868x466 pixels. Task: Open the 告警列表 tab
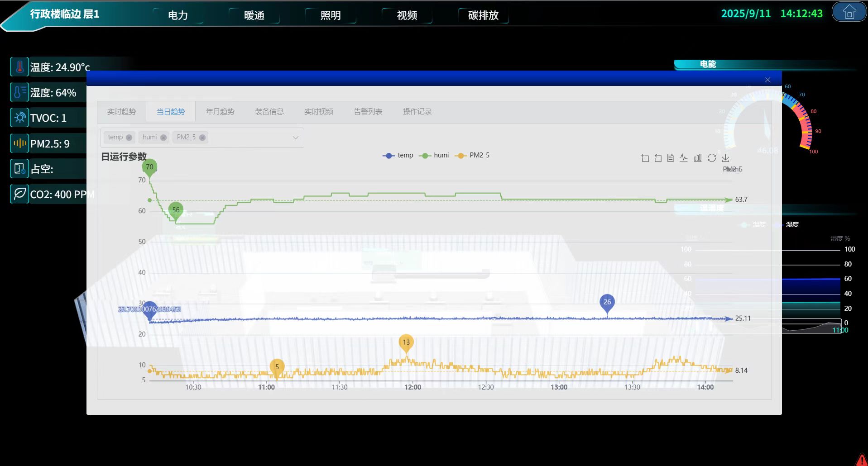click(368, 111)
